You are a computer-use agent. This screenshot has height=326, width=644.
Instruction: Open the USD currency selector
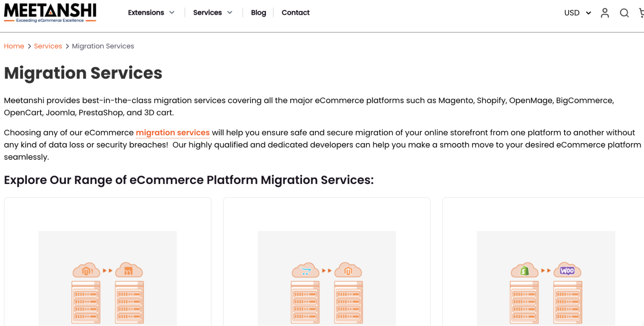point(577,13)
